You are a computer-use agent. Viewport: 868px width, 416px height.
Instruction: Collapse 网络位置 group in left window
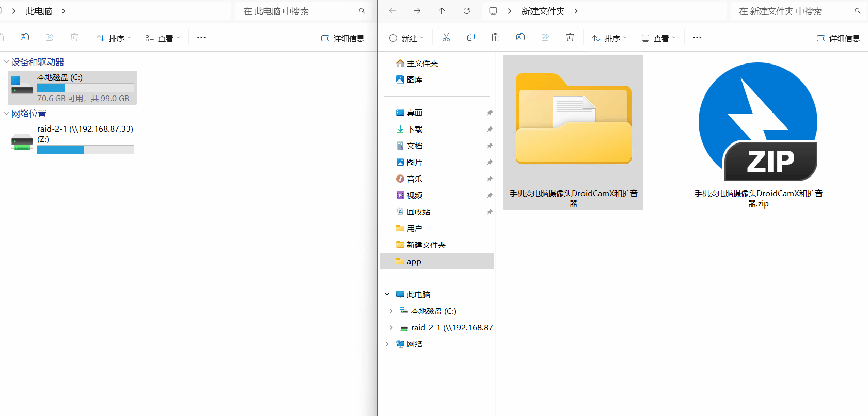click(x=6, y=114)
